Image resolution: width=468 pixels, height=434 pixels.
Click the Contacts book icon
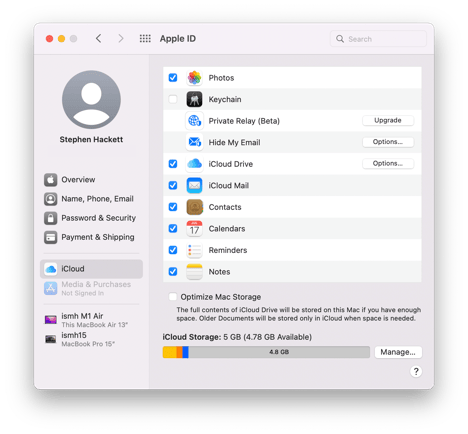point(194,207)
